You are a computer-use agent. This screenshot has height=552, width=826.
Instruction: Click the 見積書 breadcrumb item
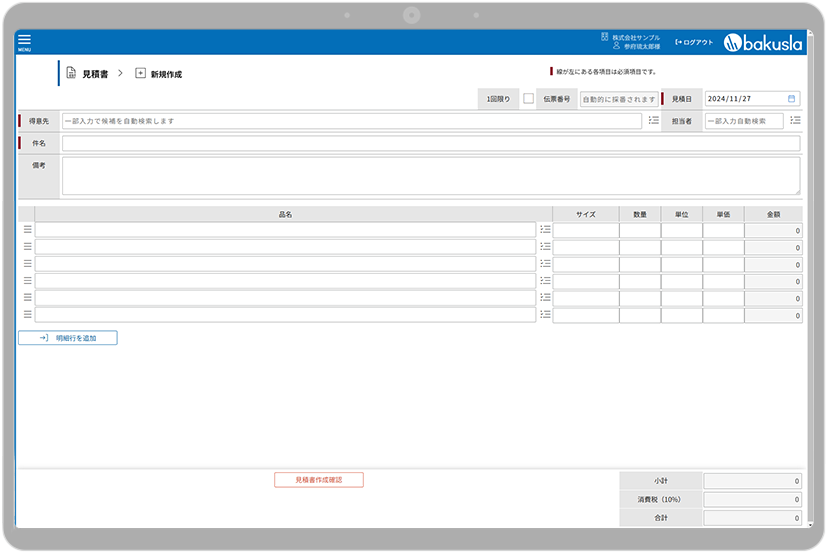click(x=95, y=74)
